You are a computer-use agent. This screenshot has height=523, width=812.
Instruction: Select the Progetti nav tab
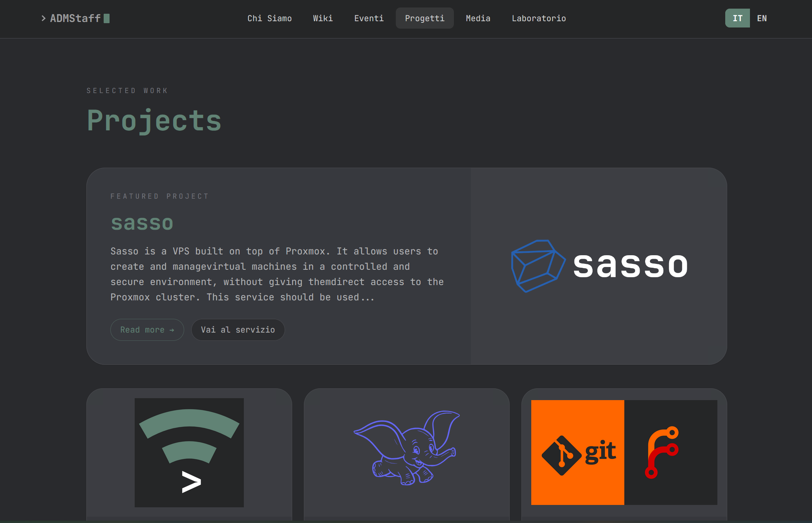[x=424, y=18]
